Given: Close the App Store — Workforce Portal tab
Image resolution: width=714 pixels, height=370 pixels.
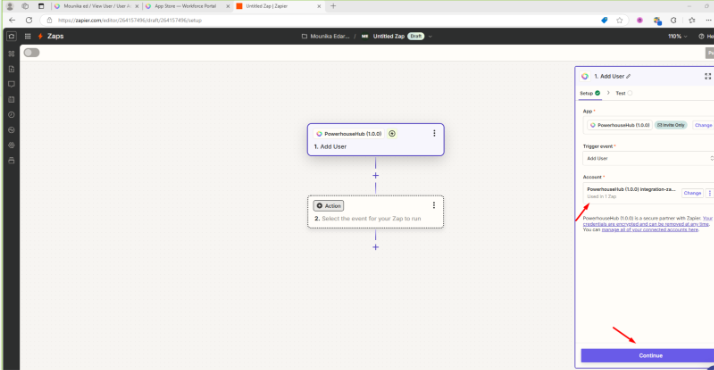Looking at the screenshot, I should [x=228, y=6].
